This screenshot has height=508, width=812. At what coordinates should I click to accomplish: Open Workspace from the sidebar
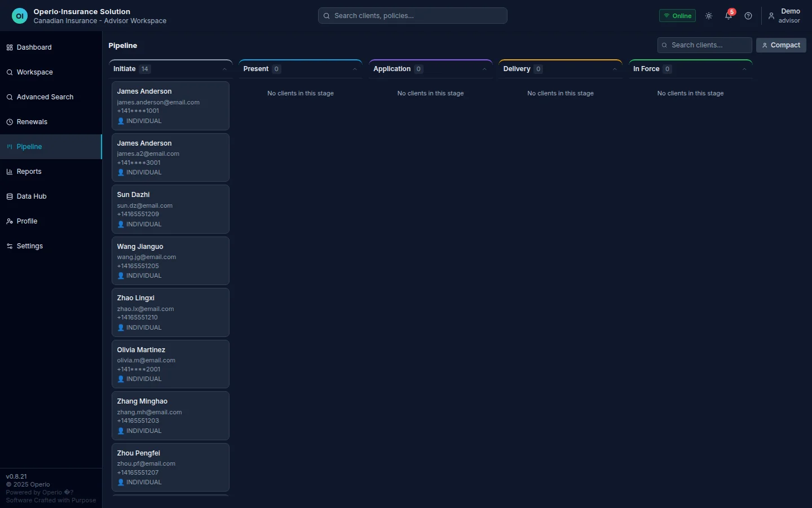point(51,72)
